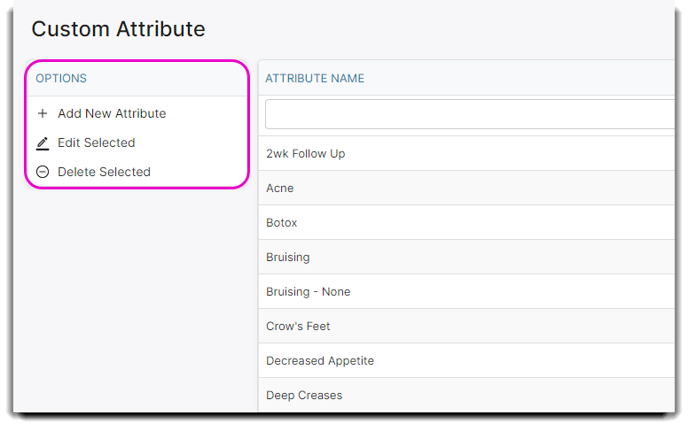The image size is (688, 439).
Task: Select the Deep Creases row
Action: 466,395
